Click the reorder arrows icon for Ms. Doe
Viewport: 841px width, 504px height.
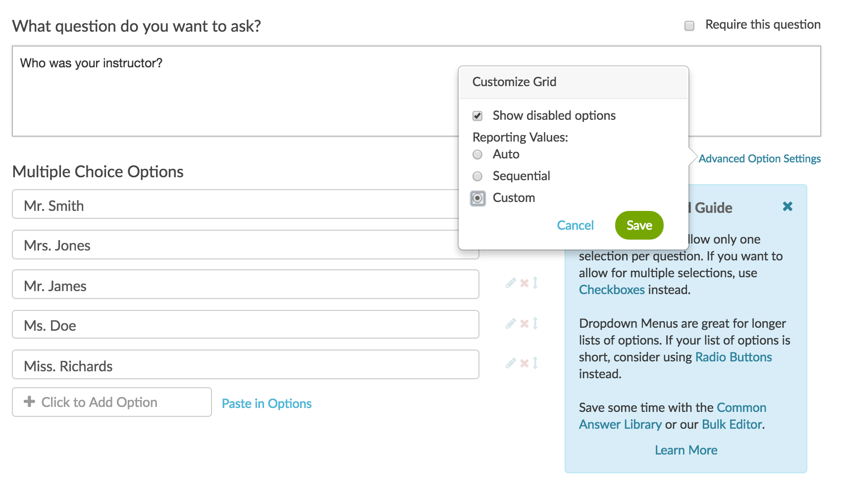pyautogui.click(x=535, y=324)
